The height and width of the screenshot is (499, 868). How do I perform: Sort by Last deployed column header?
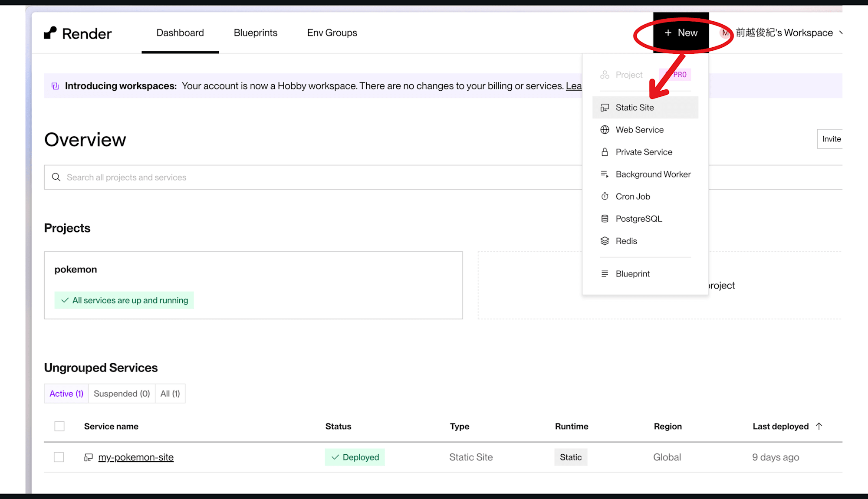[x=781, y=426]
